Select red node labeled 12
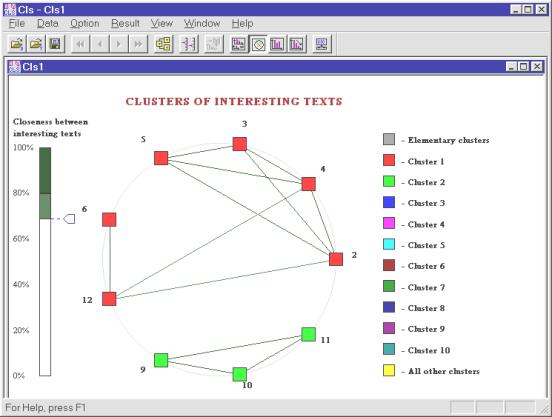The image size is (552, 417). [109, 299]
